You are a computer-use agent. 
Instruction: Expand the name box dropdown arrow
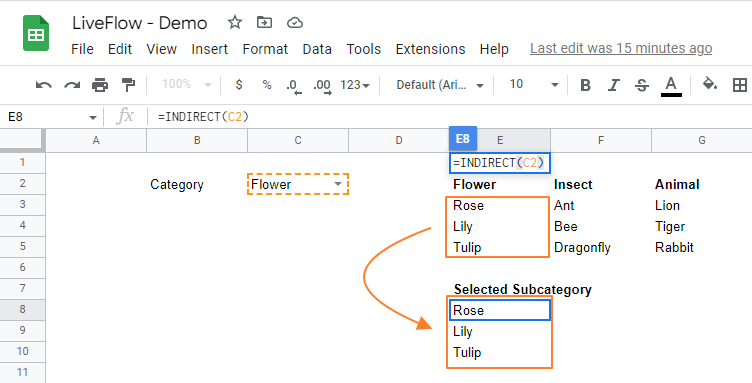[x=93, y=117]
